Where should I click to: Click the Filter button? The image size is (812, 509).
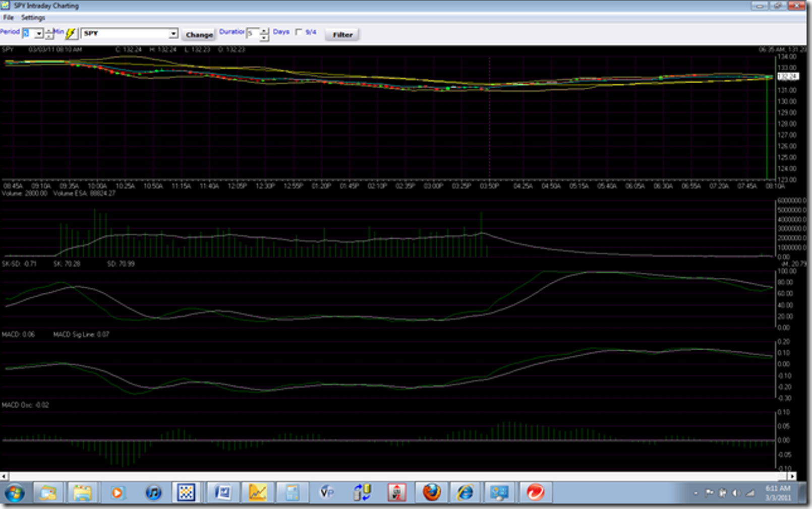coord(342,35)
